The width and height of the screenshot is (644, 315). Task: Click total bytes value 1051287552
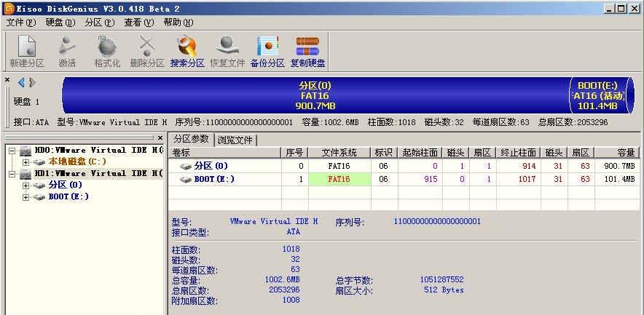coord(442,280)
